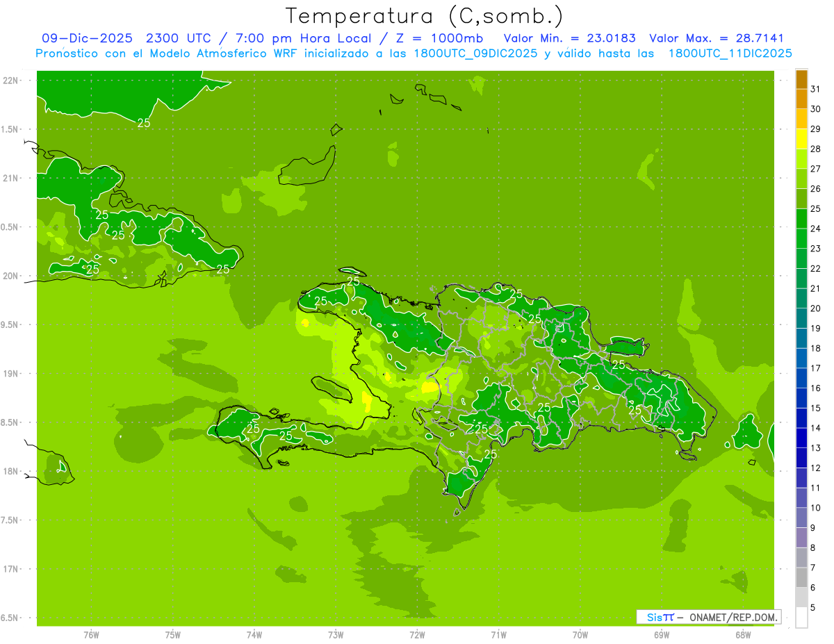
Task: Click the 'Valor Max. = 28.7141' value
Action: point(716,38)
